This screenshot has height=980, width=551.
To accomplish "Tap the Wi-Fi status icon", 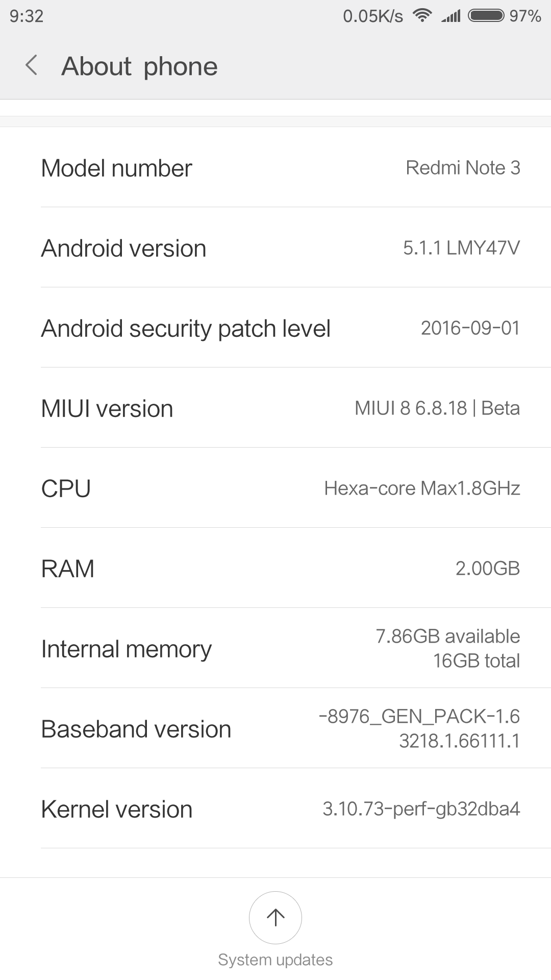I will 422,16.
